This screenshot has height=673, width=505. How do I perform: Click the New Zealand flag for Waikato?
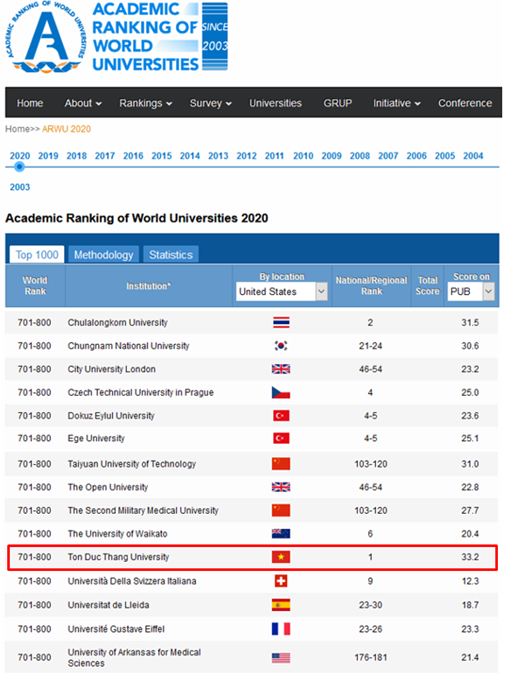click(281, 534)
